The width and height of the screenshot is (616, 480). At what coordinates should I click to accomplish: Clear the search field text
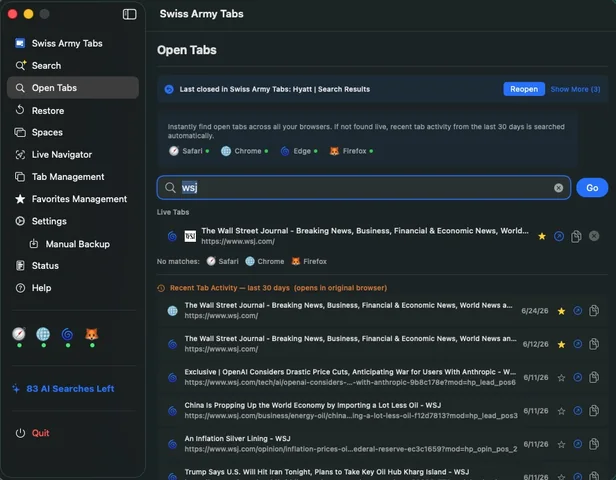click(x=558, y=188)
